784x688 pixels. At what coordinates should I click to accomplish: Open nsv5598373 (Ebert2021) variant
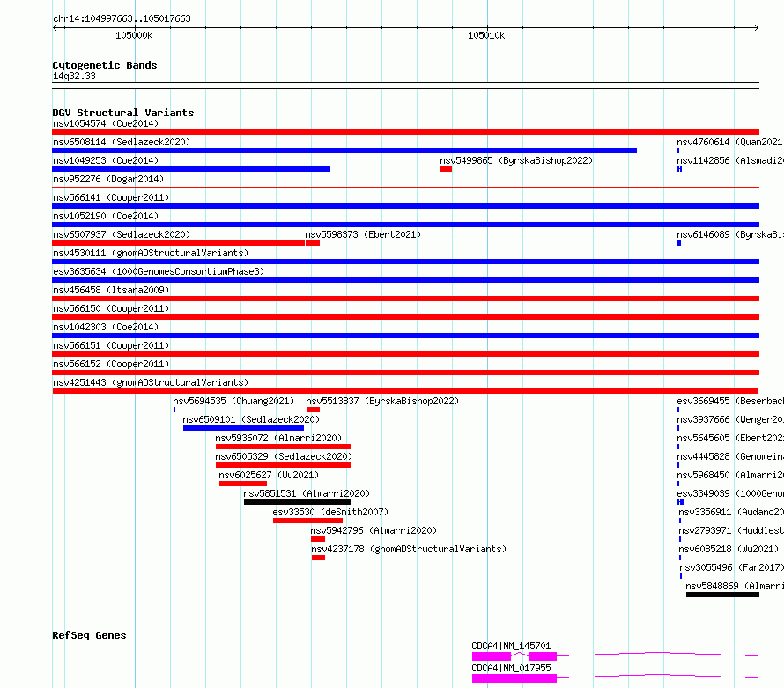click(x=363, y=234)
